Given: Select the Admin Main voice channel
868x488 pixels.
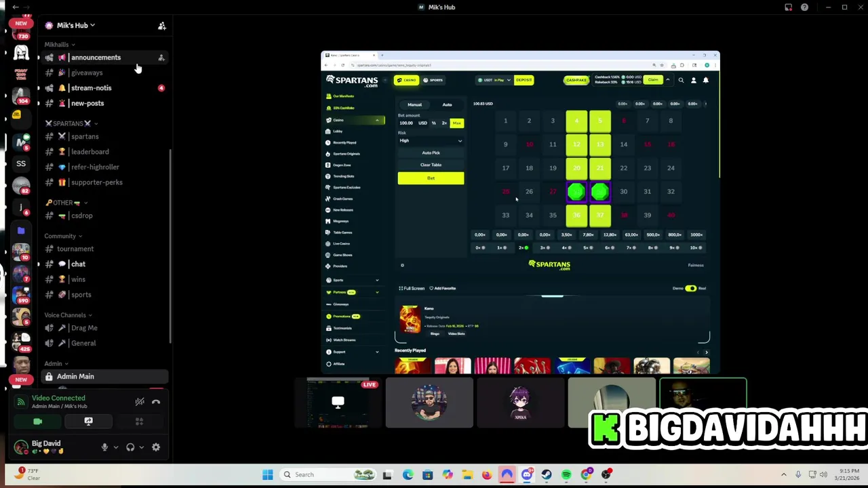Looking at the screenshot, I should point(103,376).
